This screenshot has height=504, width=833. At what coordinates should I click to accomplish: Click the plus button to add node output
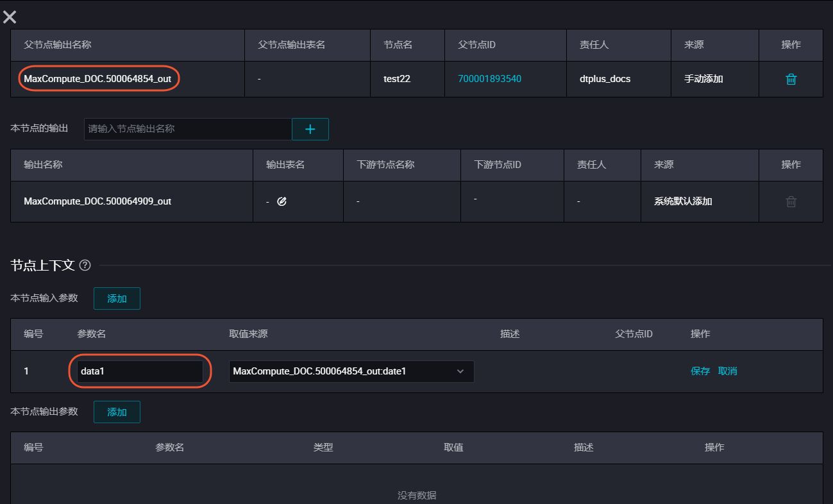(310, 129)
